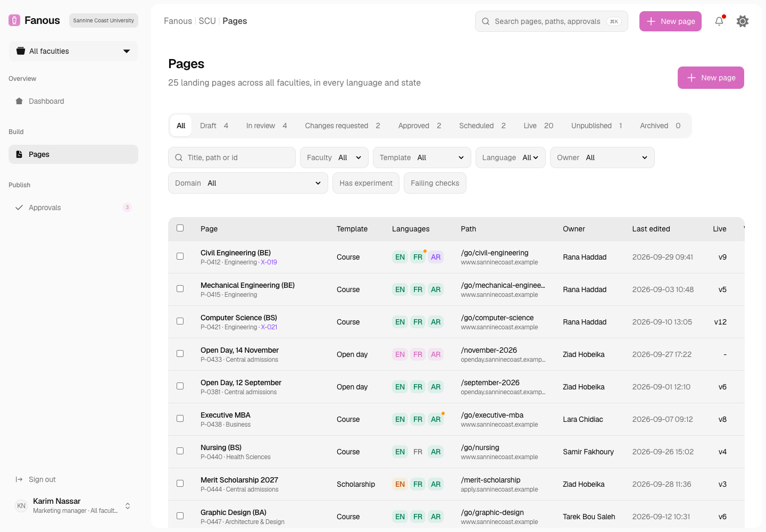Expand the Language filter dropdown
This screenshot has width=766, height=532.
[x=511, y=157]
